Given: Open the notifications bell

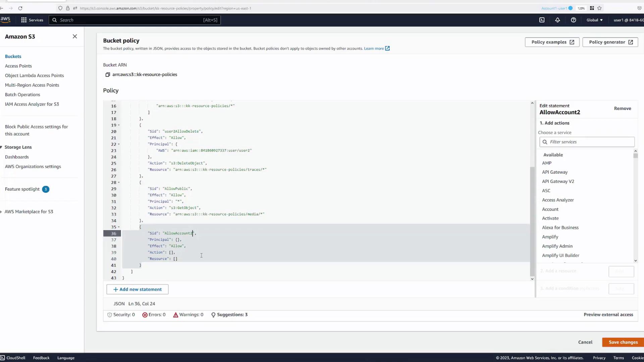Looking at the screenshot, I should coord(557,20).
